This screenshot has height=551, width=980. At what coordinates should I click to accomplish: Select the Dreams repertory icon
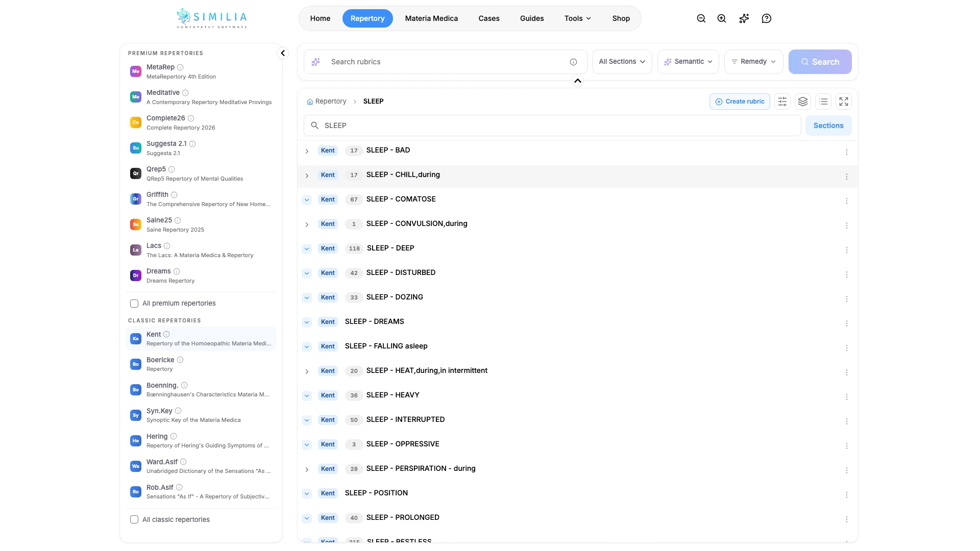click(136, 275)
